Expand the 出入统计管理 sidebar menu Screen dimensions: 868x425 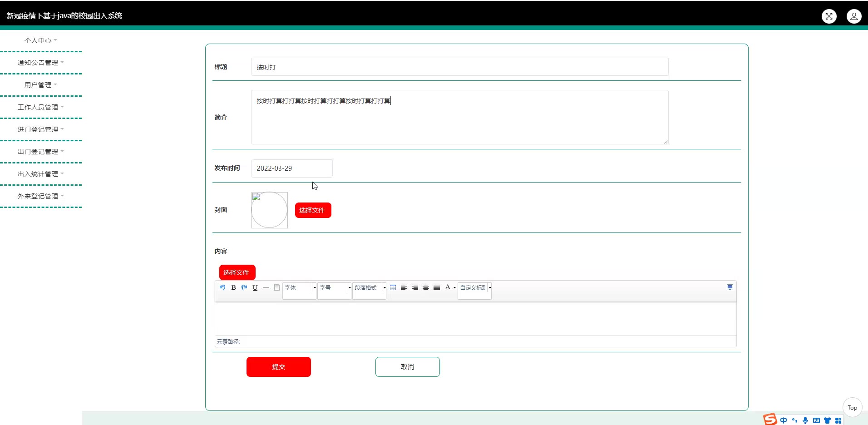point(41,174)
